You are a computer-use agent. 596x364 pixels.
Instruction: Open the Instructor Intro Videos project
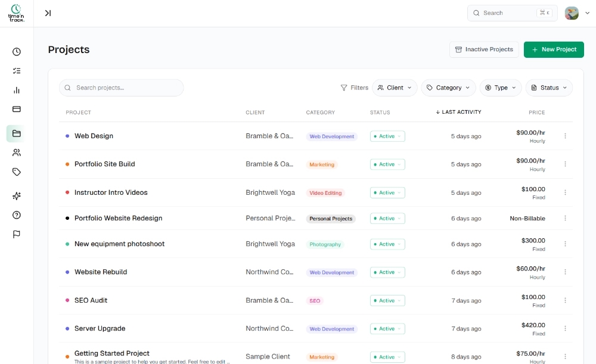coord(111,192)
